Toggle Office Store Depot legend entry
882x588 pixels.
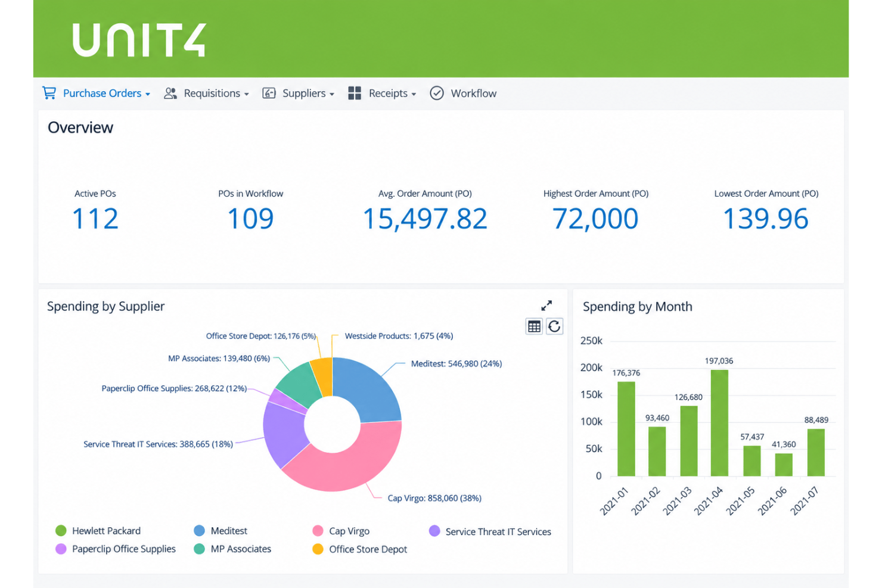(x=360, y=549)
